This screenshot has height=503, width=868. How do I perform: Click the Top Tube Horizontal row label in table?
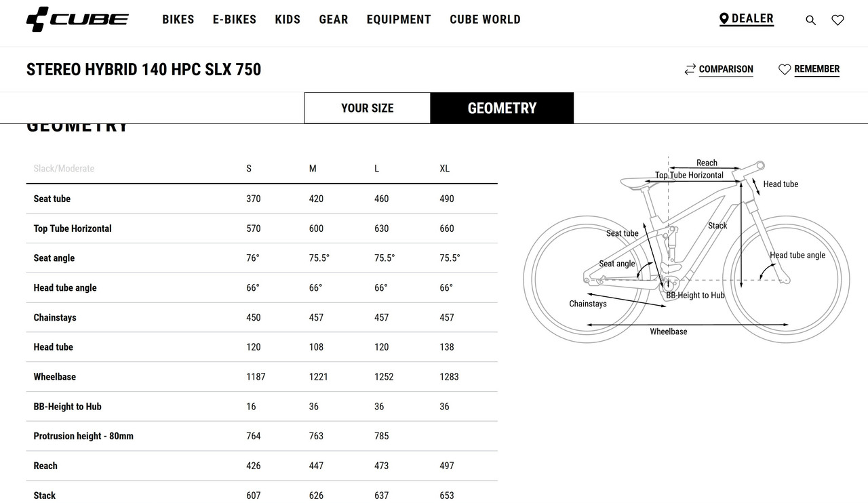pos(73,228)
